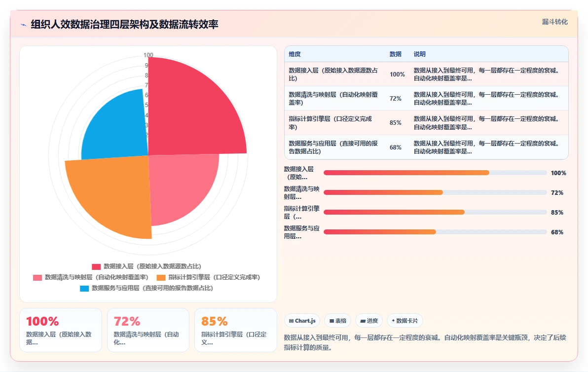Click legend label 数据服务与应用层（直接可用的报告数据占比）
This screenshot has height=372, width=588.
pos(152,288)
